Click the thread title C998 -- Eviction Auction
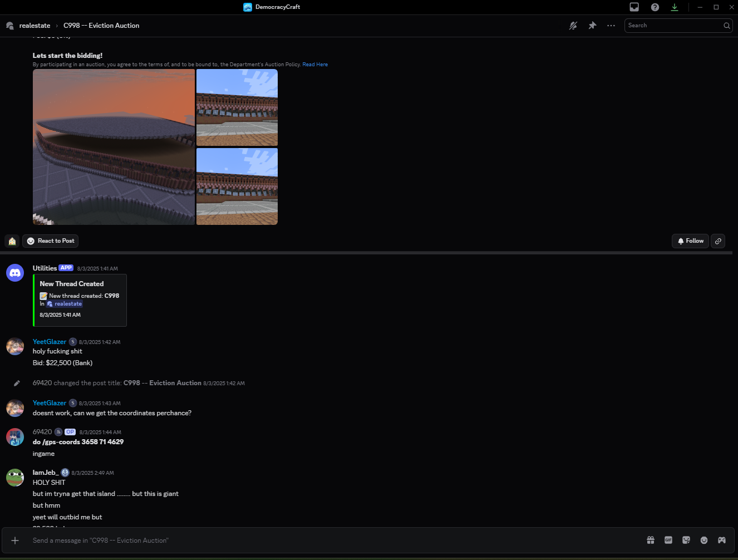This screenshot has height=560, width=738. [x=101, y=26]
